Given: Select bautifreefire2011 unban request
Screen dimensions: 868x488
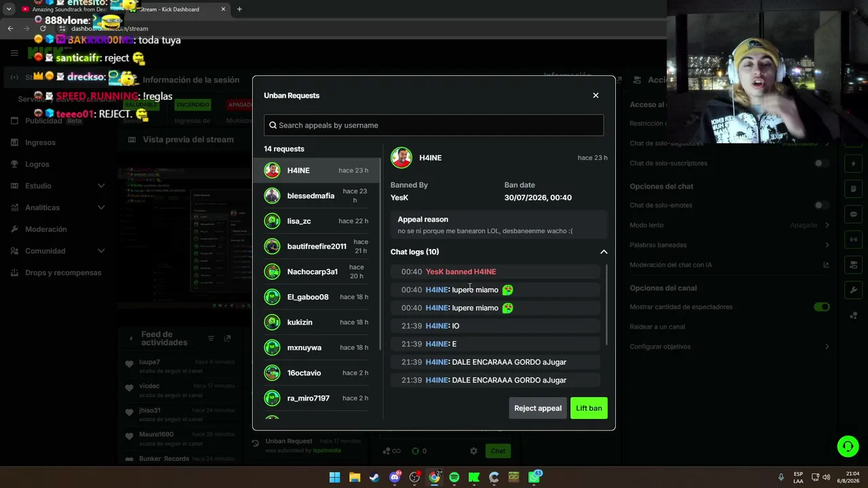Looking at the screenshot, I should 317,246.
